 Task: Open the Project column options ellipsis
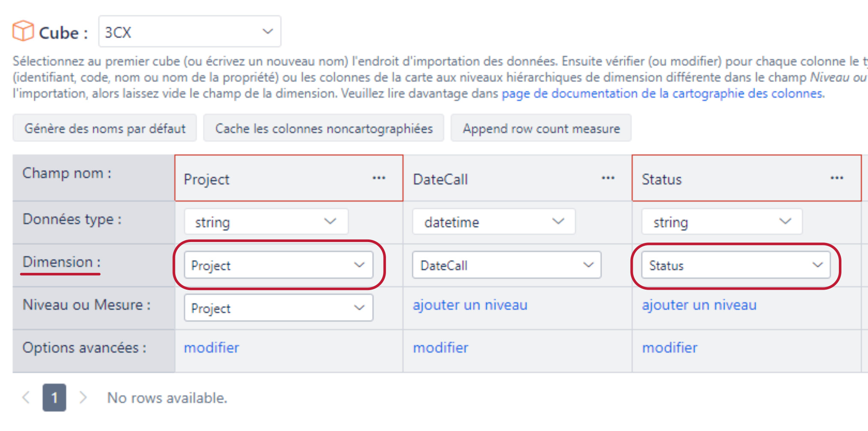point(379,178)
